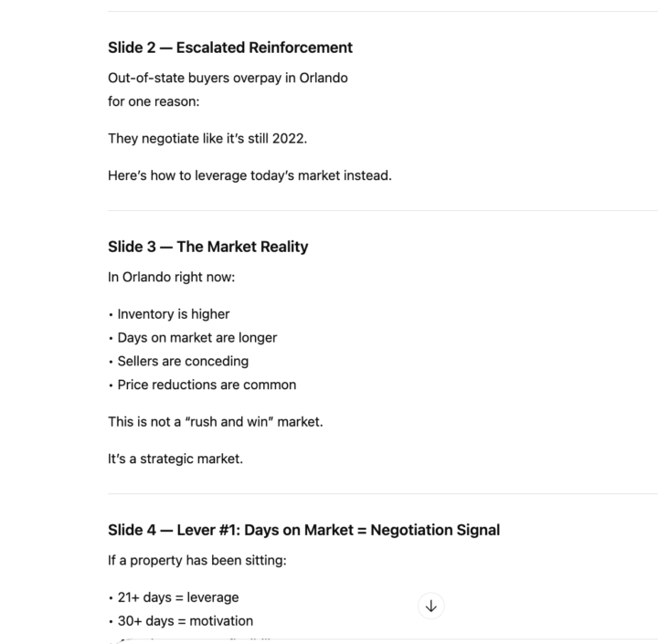This screenshot has width=658, height=644.
Task: Click the "Slide 4 — Lever #1" heading
Action: pyautogui.click(x=303, y=530)
